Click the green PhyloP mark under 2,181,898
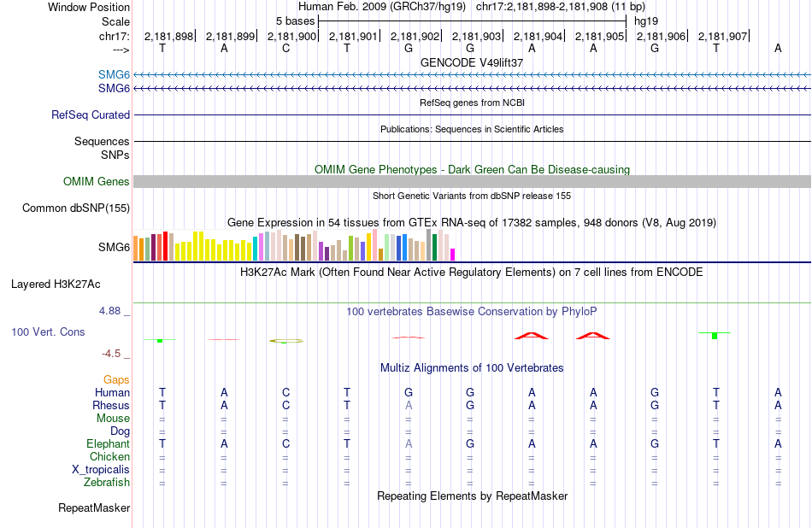This screenshot has height=528, width=812. [160, 341]
